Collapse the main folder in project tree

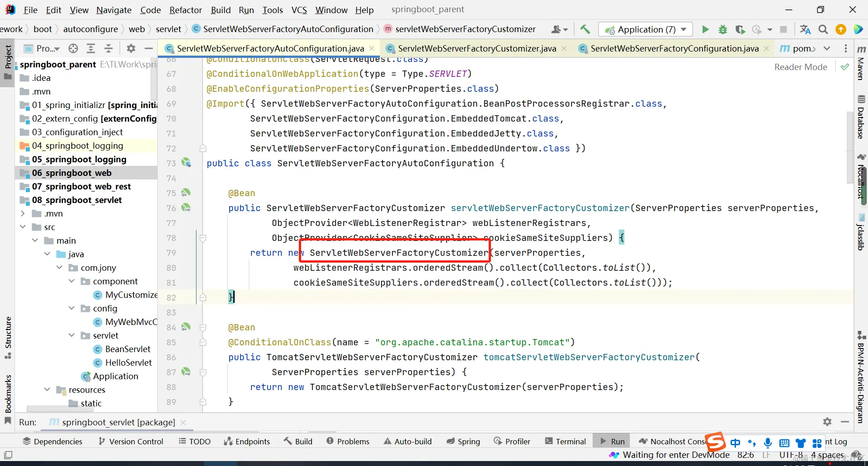35,240
